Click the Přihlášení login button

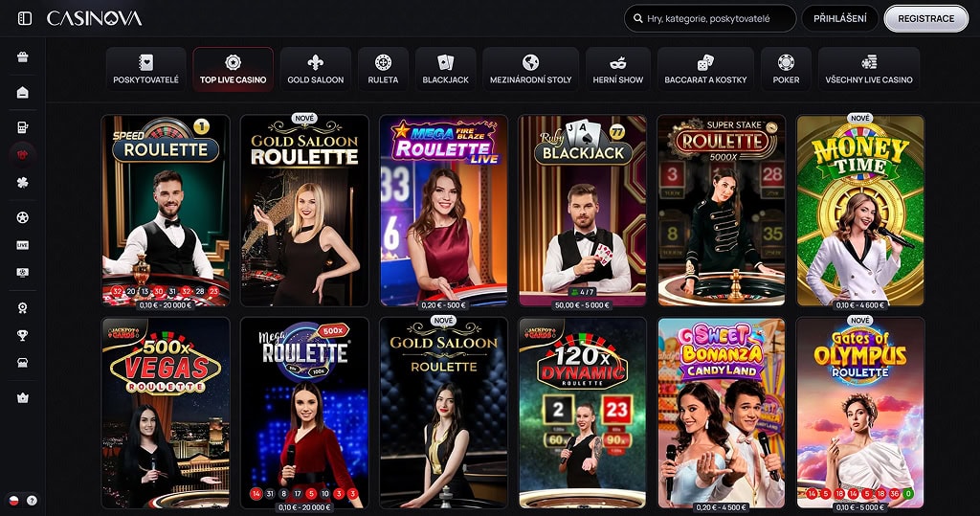pyautogui.click(x=840, y=19)
